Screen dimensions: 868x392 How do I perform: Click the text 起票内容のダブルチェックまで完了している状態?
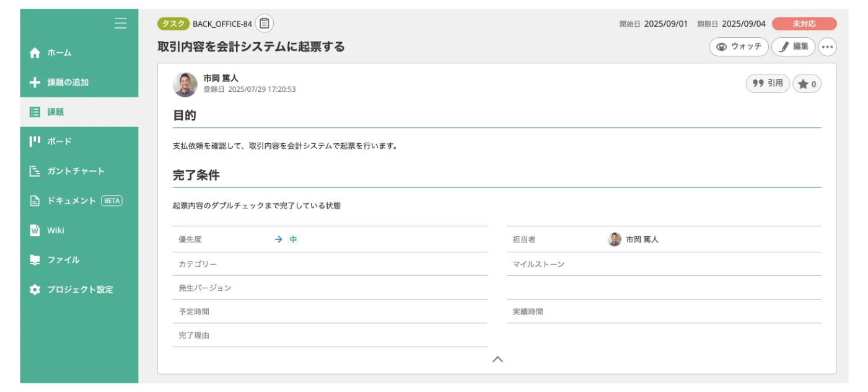click(x=256, y=206)
